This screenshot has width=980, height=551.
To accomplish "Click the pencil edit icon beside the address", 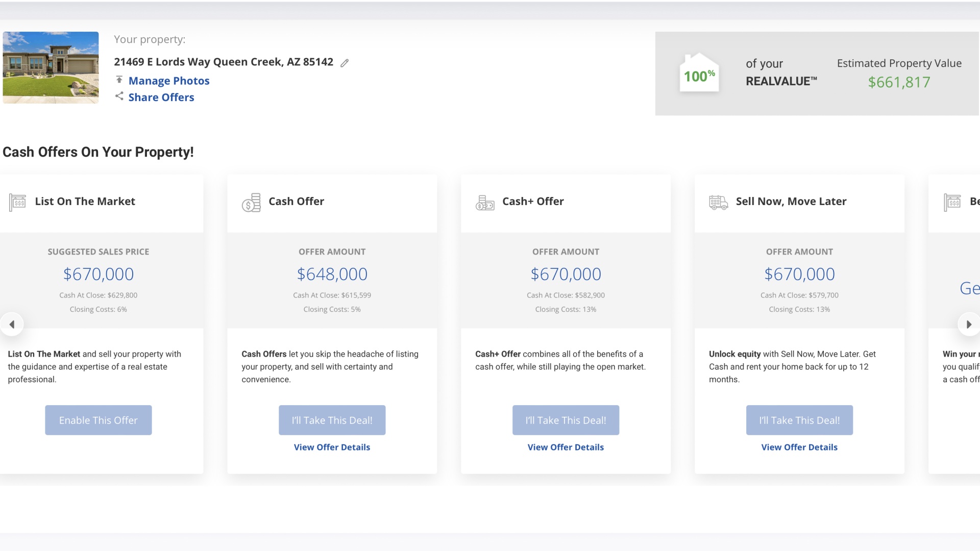I will click(x=345, y=63).
